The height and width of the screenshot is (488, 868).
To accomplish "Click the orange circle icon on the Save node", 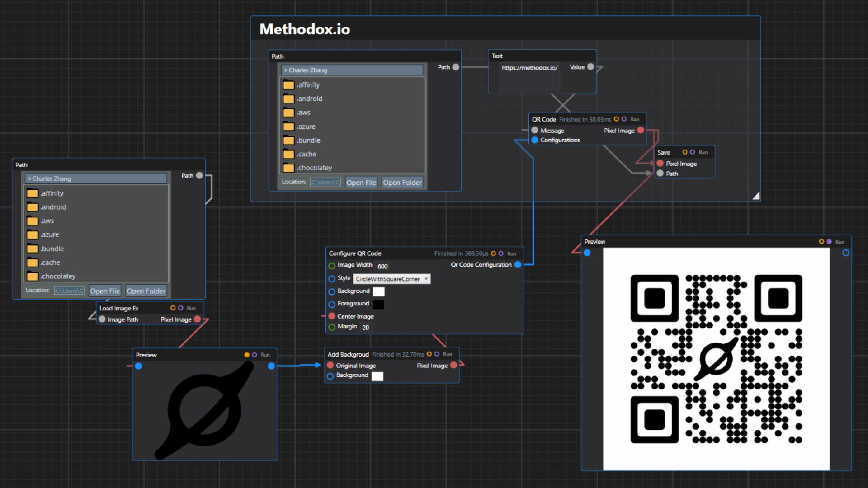I will click(684, 152).
